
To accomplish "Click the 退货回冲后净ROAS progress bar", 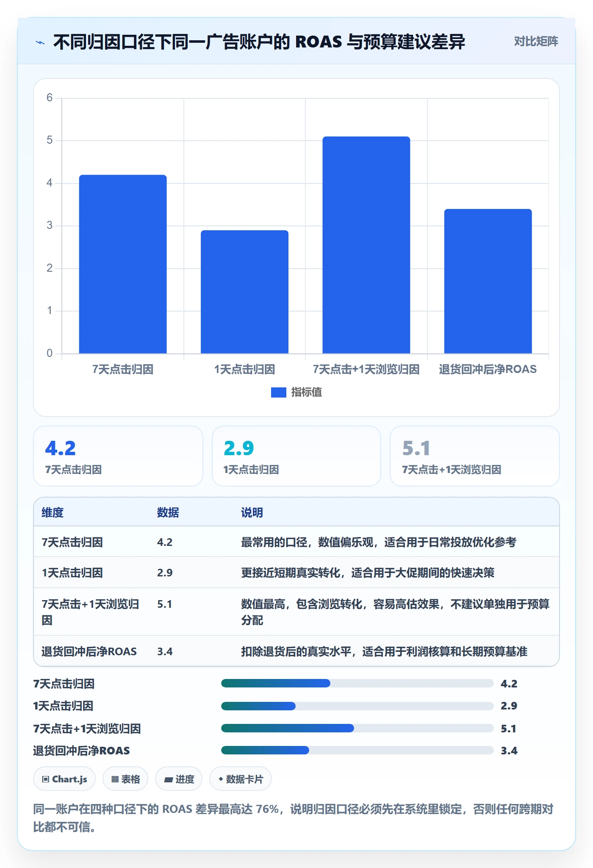I will point(357,750).
